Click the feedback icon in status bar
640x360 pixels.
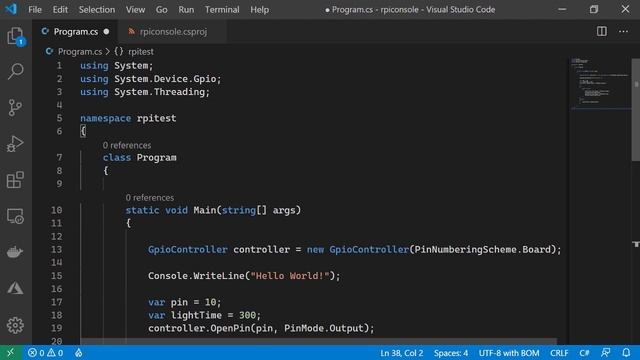606,353
